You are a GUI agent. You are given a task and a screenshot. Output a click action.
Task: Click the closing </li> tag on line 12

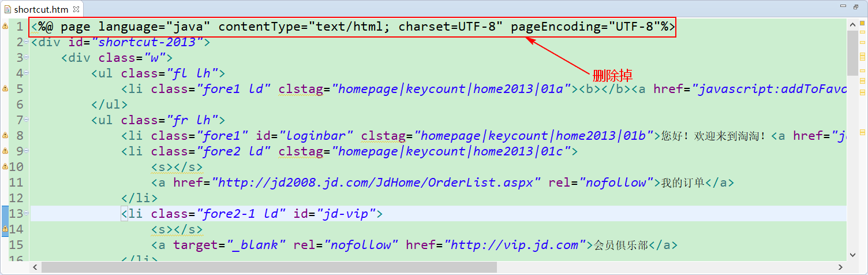pyautogui.click(x=139, y=198)
